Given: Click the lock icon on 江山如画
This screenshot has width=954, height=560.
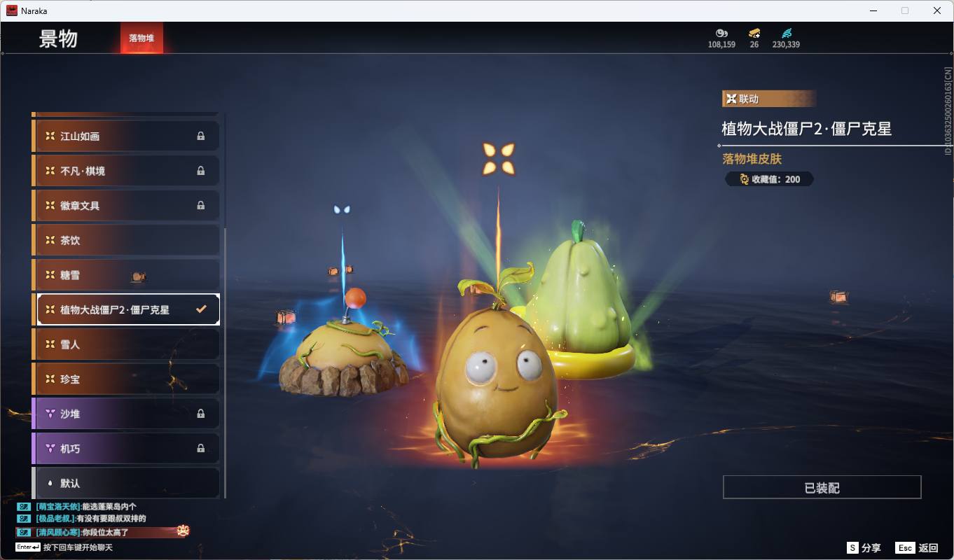Looking at the screenshot, I should click(201, 136).
